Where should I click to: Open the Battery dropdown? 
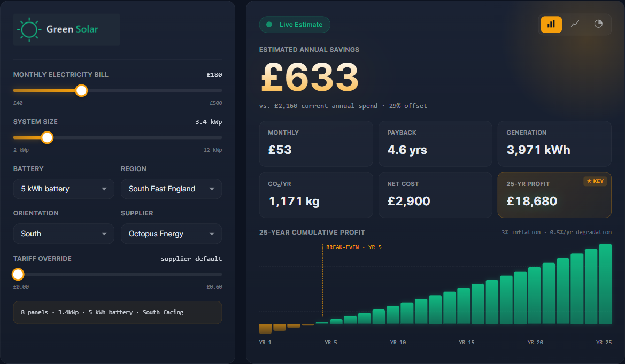point(64,189)
